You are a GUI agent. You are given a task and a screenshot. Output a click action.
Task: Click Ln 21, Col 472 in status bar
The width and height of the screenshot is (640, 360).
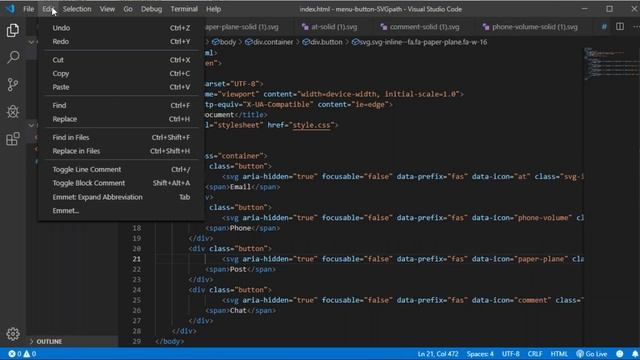438,354
